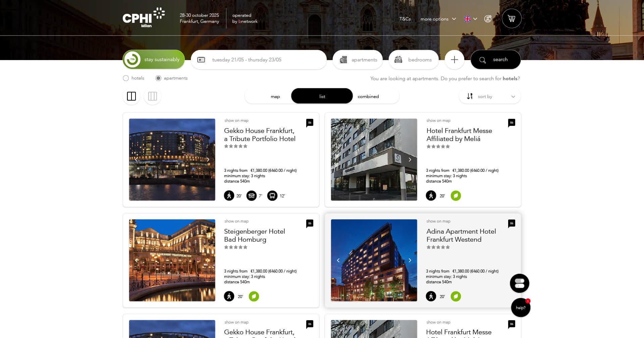Click the black search button
The image size is (644, 338).
[496, 60]
